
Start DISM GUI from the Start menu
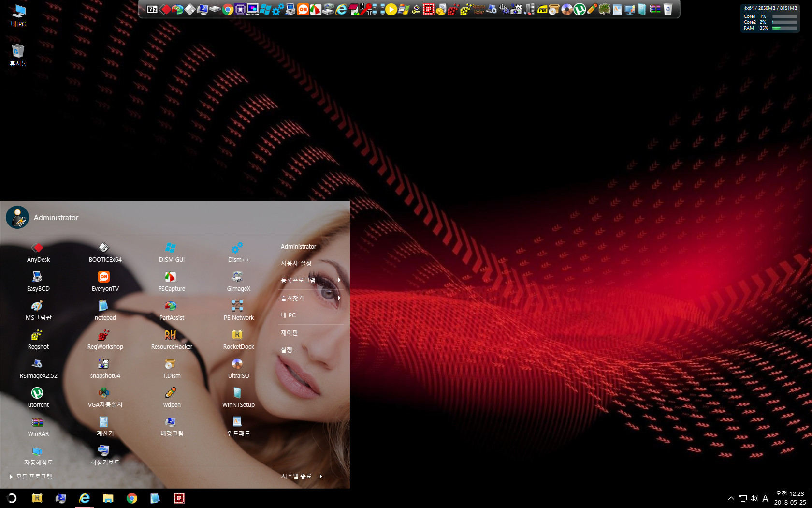(172, 253)
